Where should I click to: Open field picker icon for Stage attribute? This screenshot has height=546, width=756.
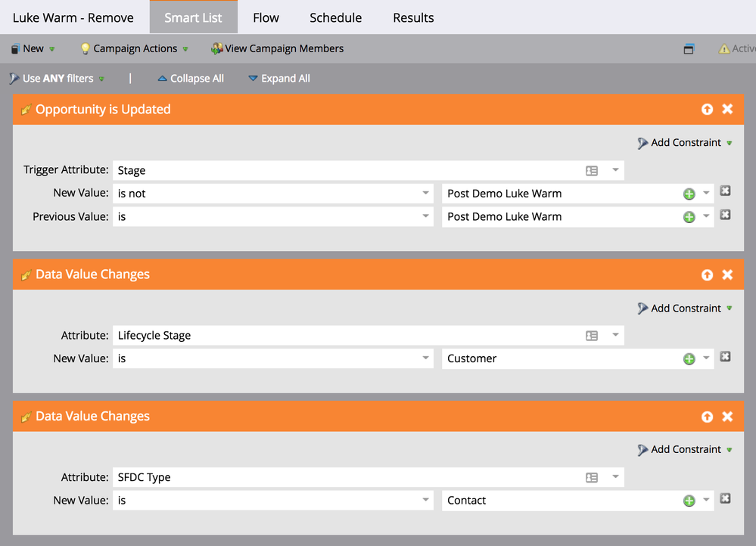click(592, 171)
